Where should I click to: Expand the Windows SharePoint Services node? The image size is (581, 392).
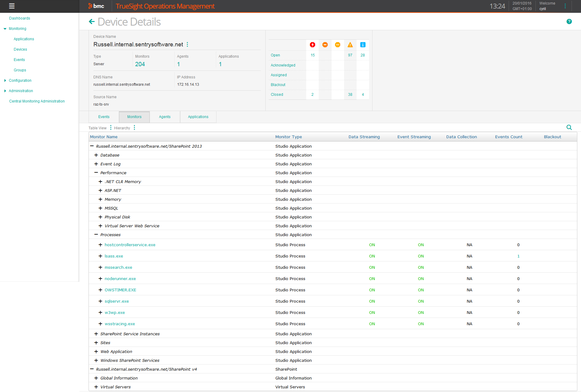pyautogui.click(x=96, y=360)
